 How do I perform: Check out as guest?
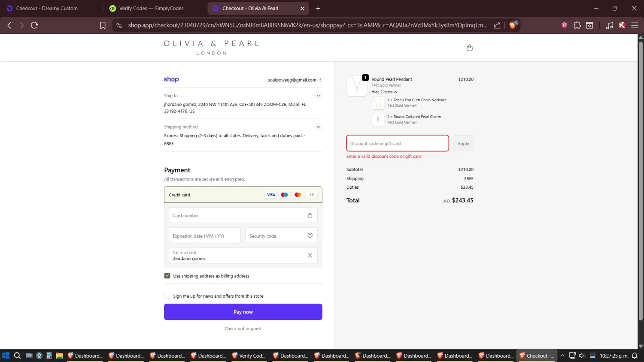243,329
